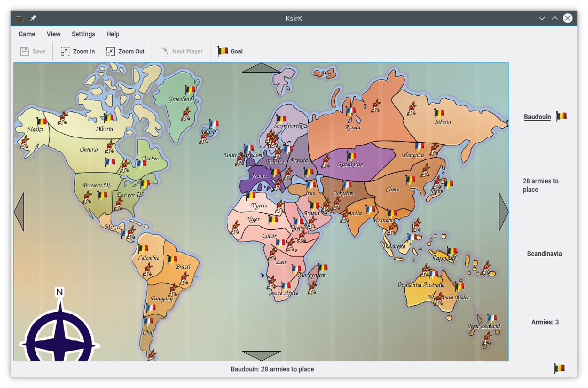Select the flag on Greenland
Image resolution: width=588 pixels, height=388 pixels.
(x=190, y=90)
